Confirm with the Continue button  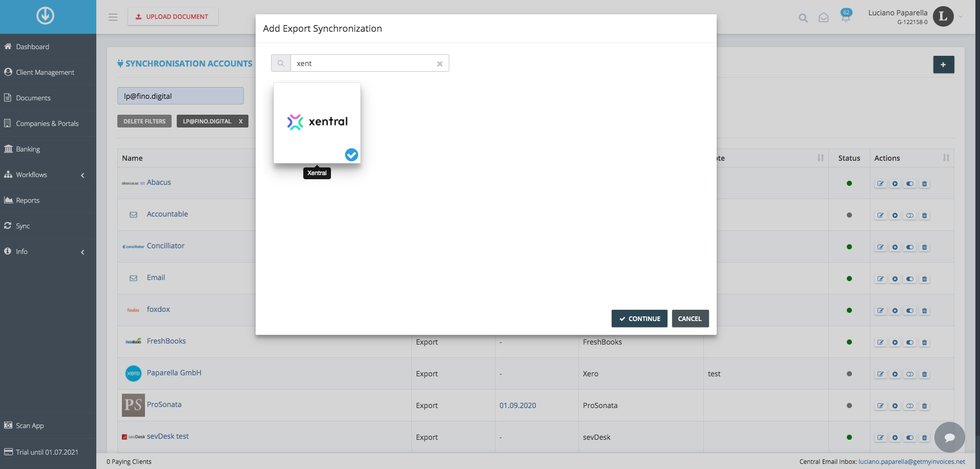(x=639, y=318)
